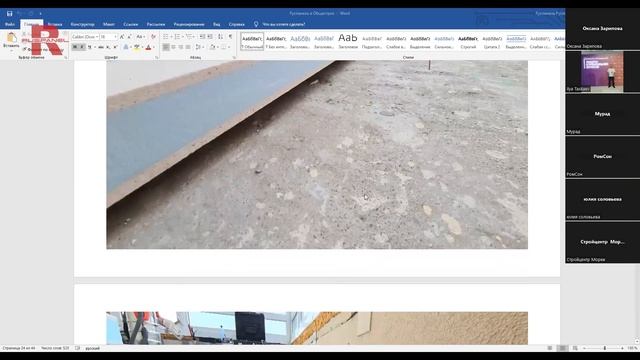Sort paragraph text icon
This screenshot has height=360, width=640.
tap(220, 37)
